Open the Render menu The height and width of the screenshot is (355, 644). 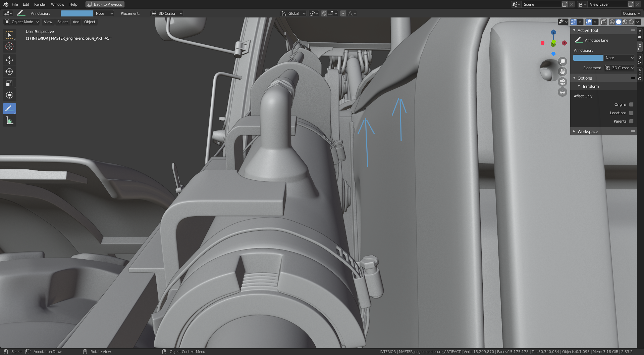pos(40,4)
